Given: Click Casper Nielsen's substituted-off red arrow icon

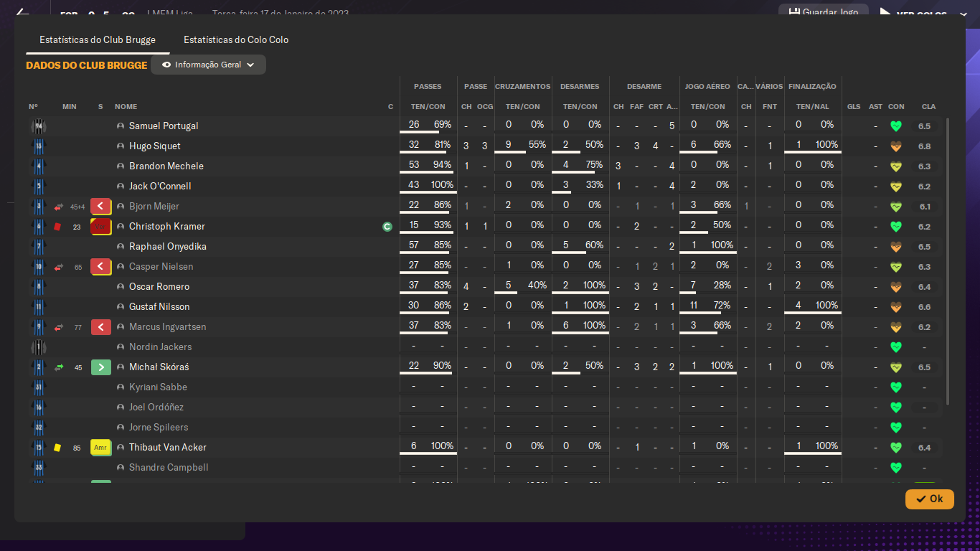Looking at the screenshot, I should tap(100, 267).
